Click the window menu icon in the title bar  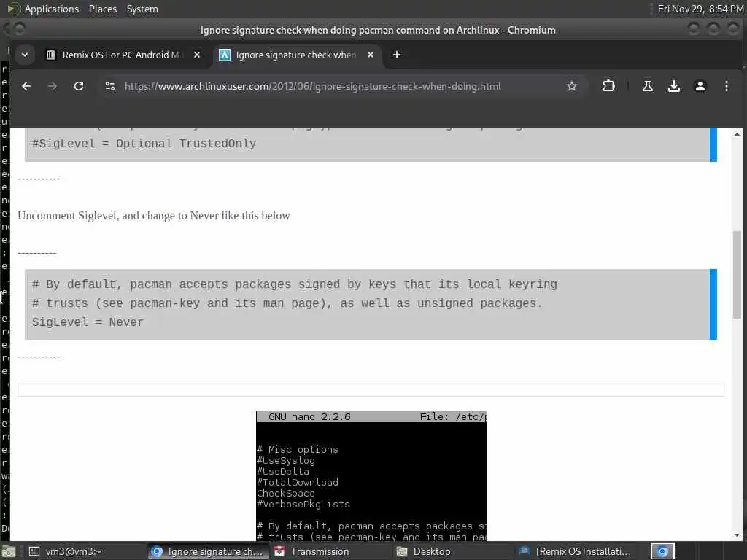pos(18,29)
